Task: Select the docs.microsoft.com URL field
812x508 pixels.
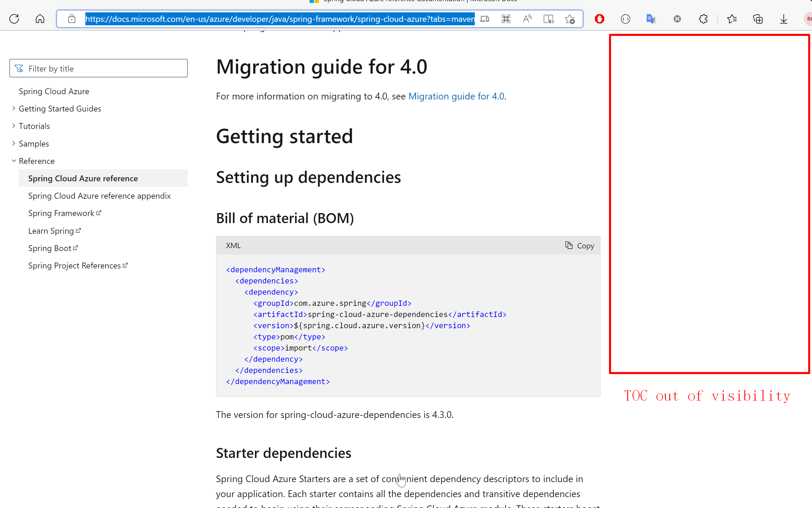Action: 280,19
